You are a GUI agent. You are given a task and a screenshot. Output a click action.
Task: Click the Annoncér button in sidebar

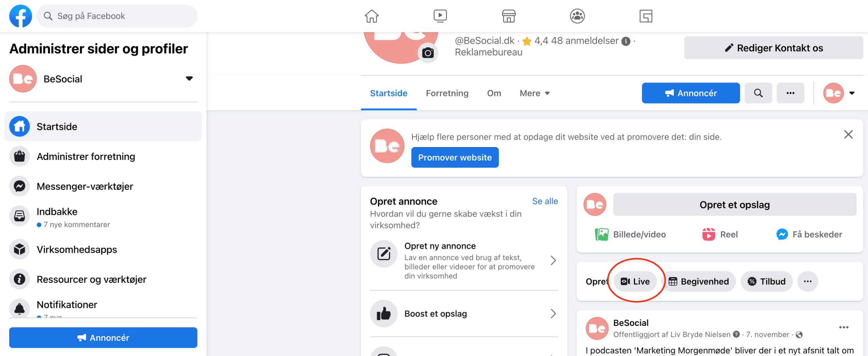click(103, 338)
